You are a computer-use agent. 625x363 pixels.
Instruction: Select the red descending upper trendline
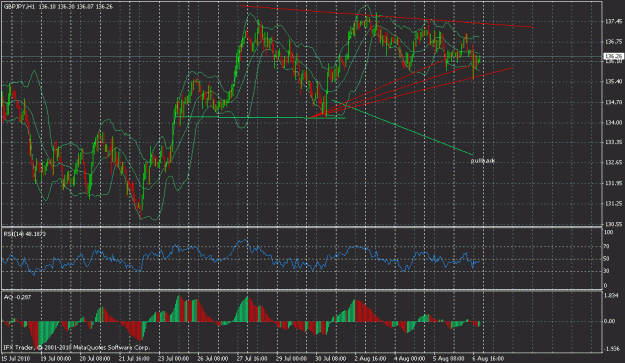point(387,16)
